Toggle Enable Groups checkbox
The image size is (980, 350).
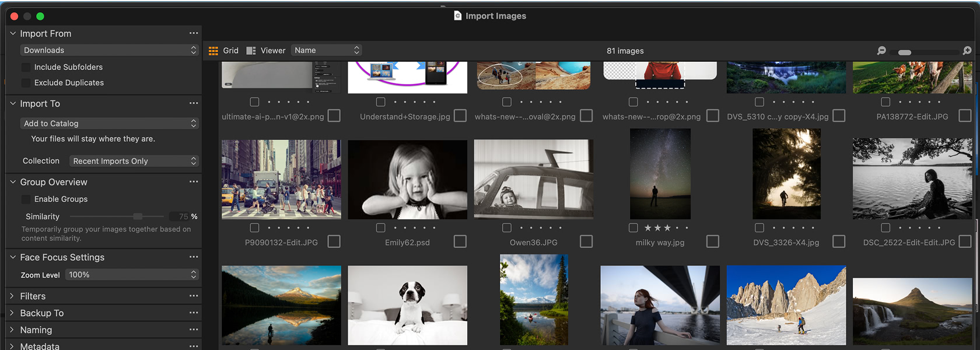(x=26, y=199)
